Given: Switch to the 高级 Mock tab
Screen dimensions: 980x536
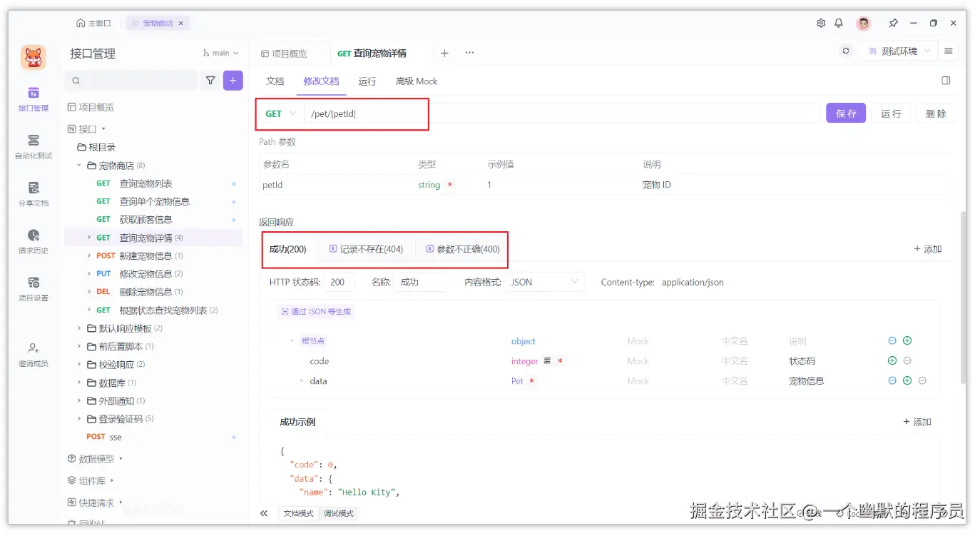Looking at the screenshot, I should (416, 81).
